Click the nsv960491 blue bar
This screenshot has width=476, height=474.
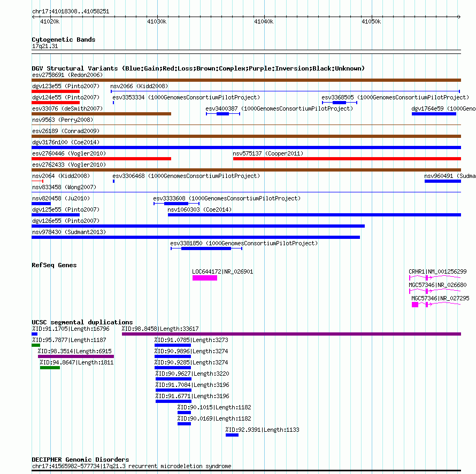(443, 181)
